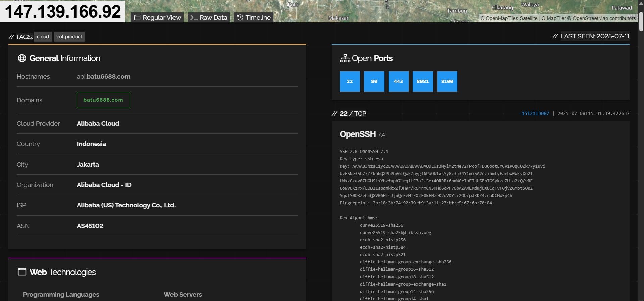
Task: Switch to the Regular View tab
Action: [x=157, y=17]
